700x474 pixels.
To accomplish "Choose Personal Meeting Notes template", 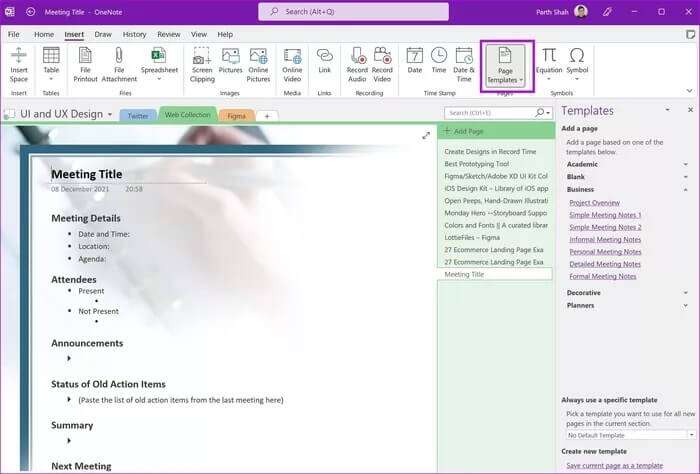I will 605,252.
